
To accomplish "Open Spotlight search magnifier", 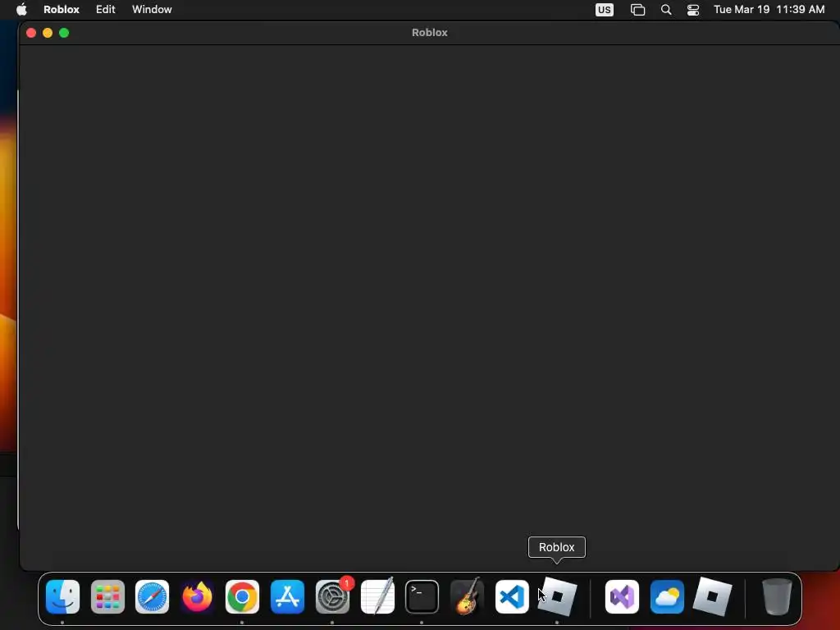I will 666,10.
